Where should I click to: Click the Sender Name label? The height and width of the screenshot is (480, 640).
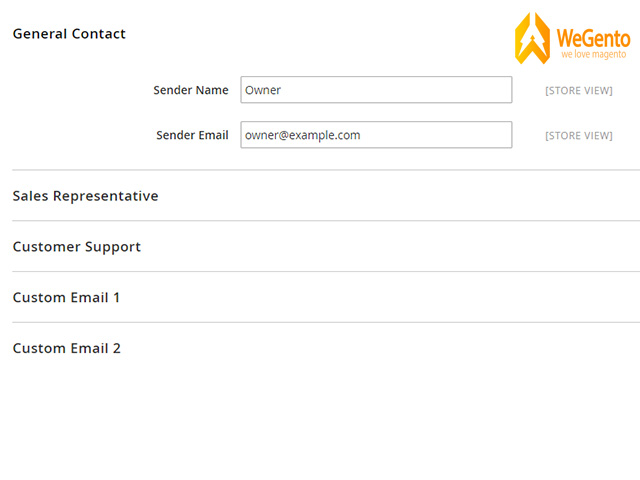tap(191, 90)
